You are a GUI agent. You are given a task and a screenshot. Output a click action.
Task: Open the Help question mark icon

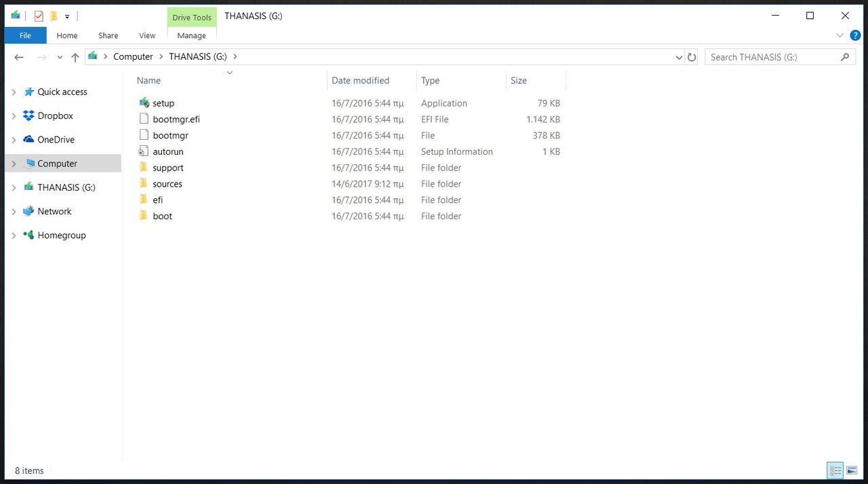click(x=855, y=35)
